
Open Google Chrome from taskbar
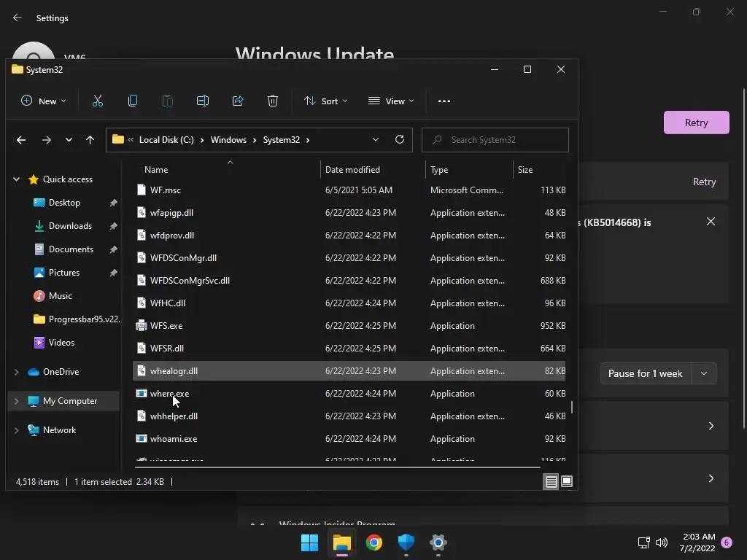[x=374, y=542]
